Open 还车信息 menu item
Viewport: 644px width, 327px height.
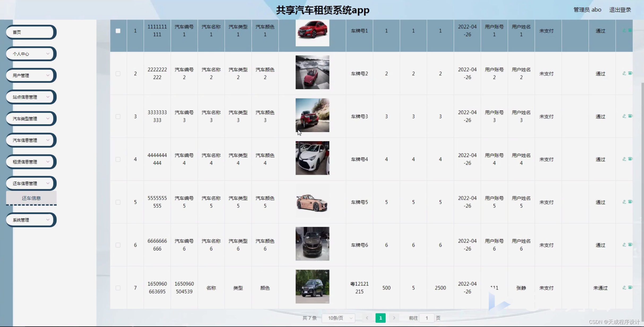tap(31, 198)
